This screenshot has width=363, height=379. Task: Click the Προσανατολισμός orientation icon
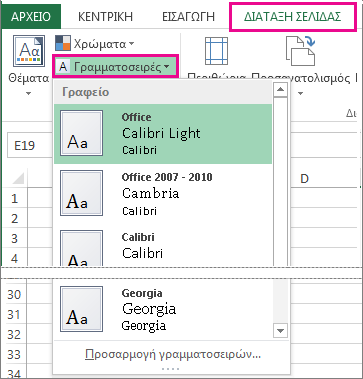point(300,51)
